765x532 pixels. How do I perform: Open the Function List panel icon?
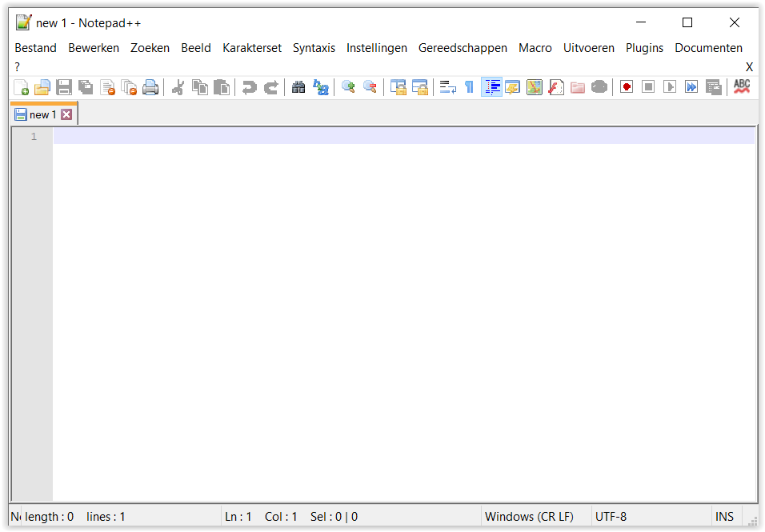tap(556, 87)
